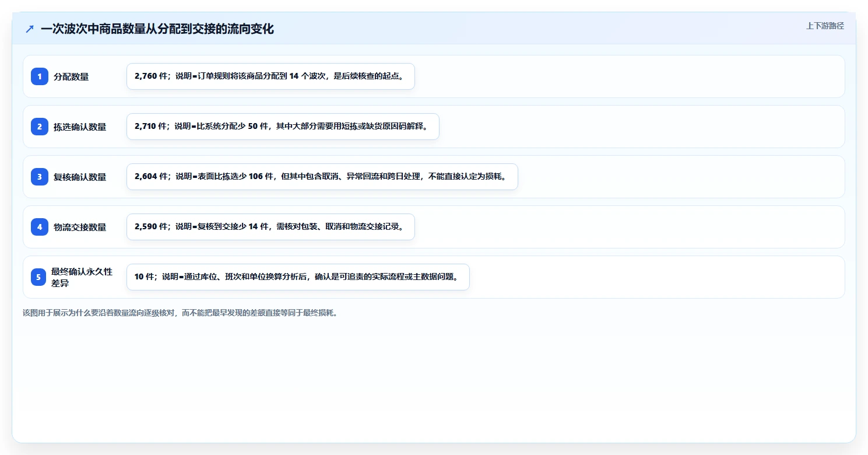Open the 2,590 件 description box
Screen dimensions: 868x455
click(x=270, y=227)
